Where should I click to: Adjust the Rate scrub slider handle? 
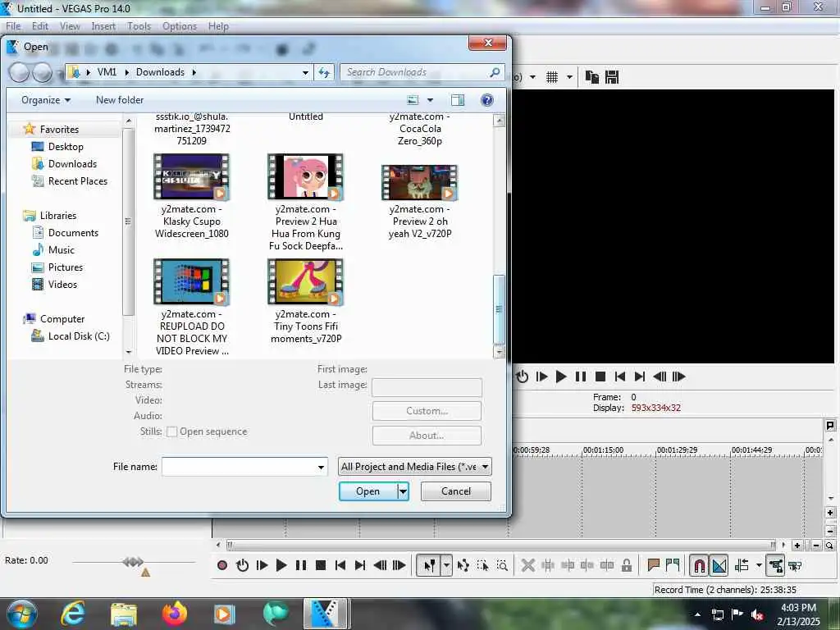click(x=133, y=561)
